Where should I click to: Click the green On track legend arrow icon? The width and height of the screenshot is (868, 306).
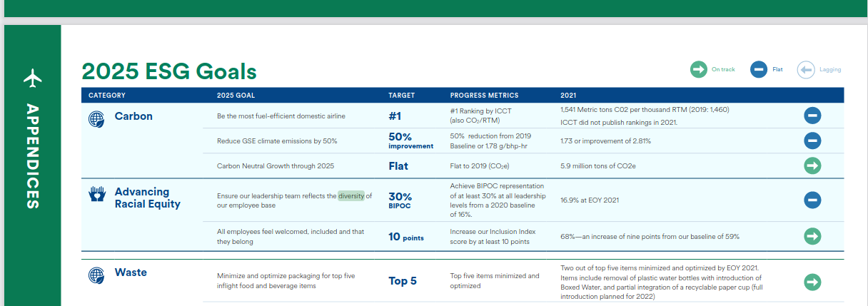tap(698, 70)
